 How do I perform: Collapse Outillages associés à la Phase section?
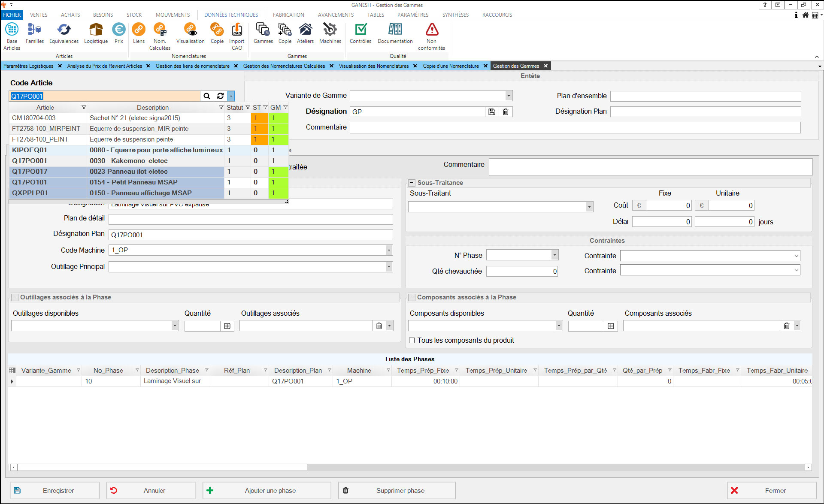coord(15,297)
